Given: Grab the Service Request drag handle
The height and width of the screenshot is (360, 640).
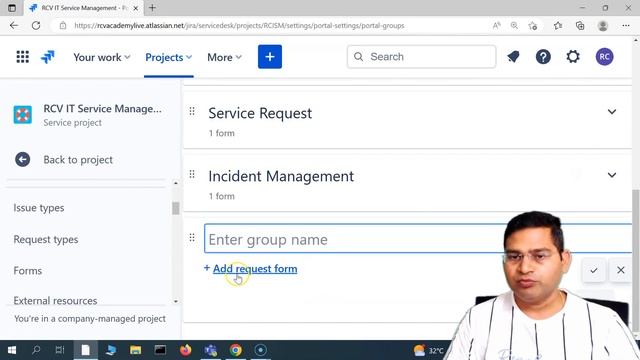Looking at the screenshot, I should click(x=192, y=111).
